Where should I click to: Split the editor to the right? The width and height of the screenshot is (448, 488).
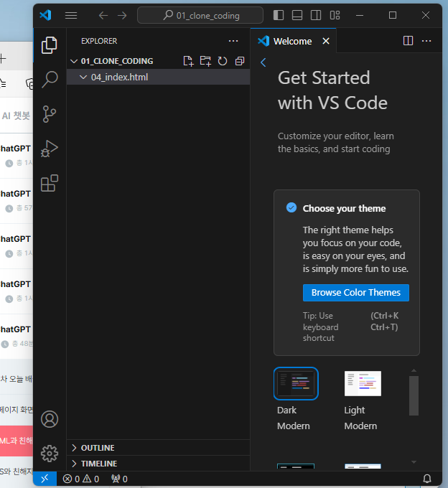(408, 41)
